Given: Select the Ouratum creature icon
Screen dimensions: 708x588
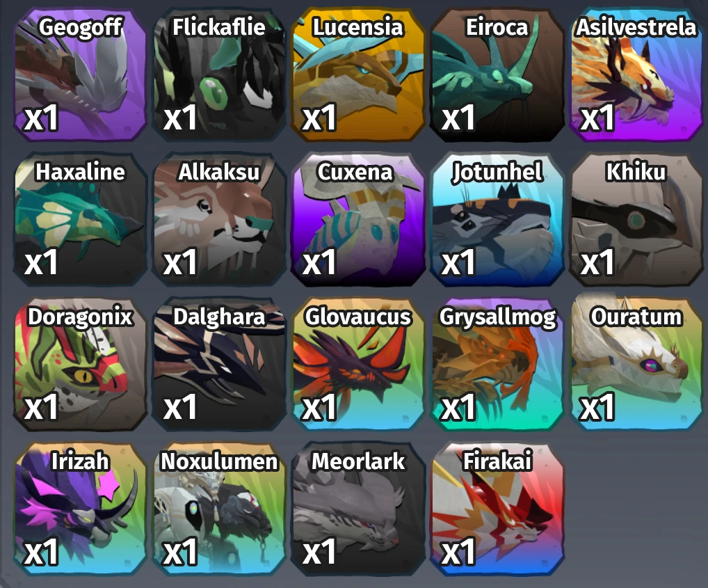Looking at the screenshot, I should [x=636, y=365].
